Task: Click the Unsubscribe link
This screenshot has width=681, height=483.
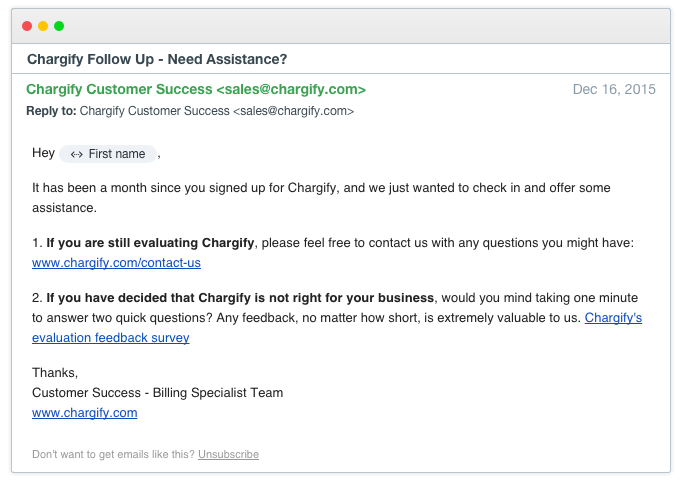Action: (228, 454)
